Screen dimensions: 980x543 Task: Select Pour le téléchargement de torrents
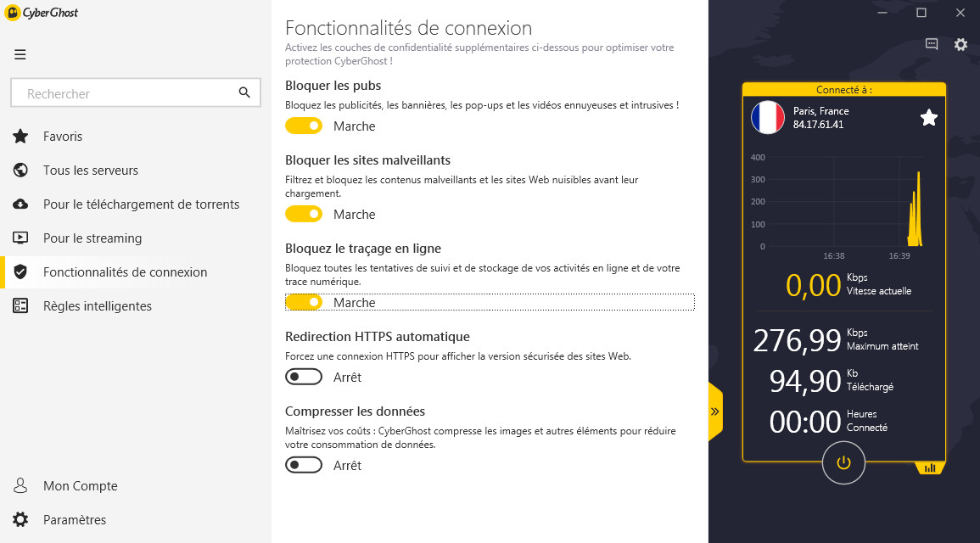tap(137, 204)
